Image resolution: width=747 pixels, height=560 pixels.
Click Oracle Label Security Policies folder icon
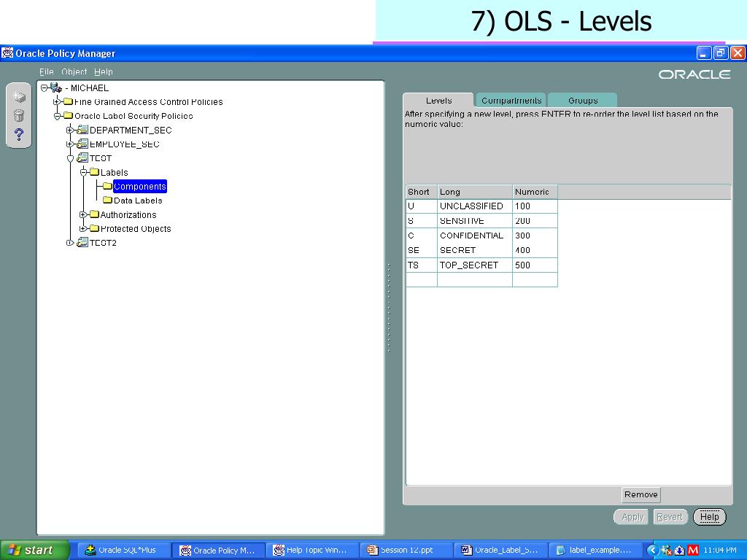(68, 116)
